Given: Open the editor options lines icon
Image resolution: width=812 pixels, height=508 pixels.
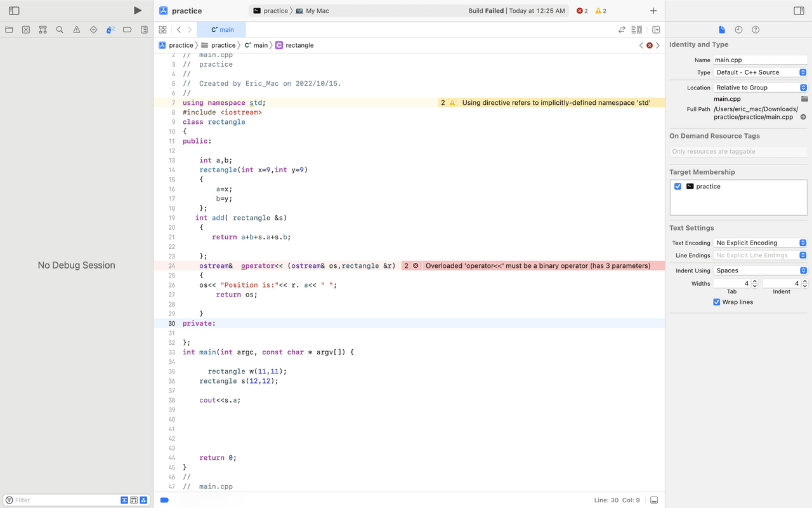Looking at the screenshot, I should pyautogui.click(x=637, y=30).
